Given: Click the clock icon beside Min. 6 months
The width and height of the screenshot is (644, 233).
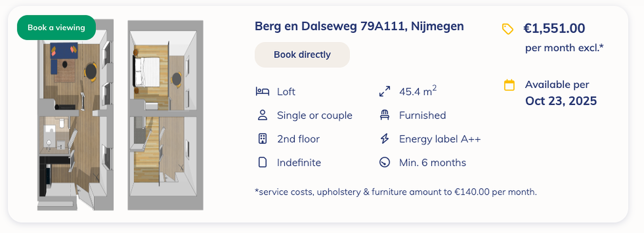Looking at the screenshot, I should click(385, 162).
